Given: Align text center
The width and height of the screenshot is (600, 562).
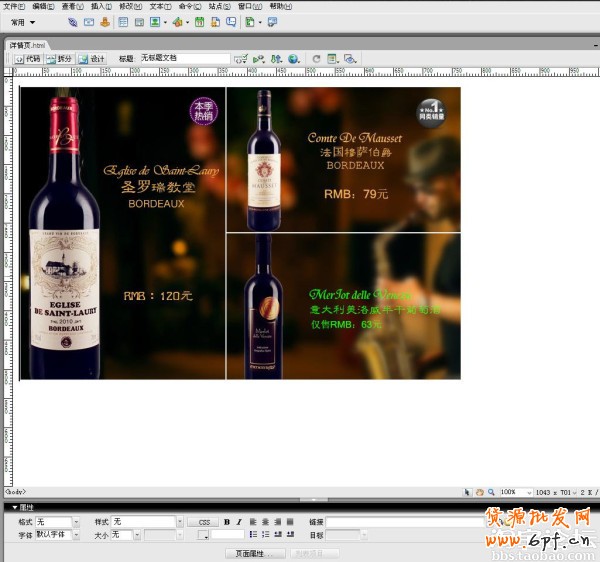Looking at the screenshot, I should [x=266, y=522].
